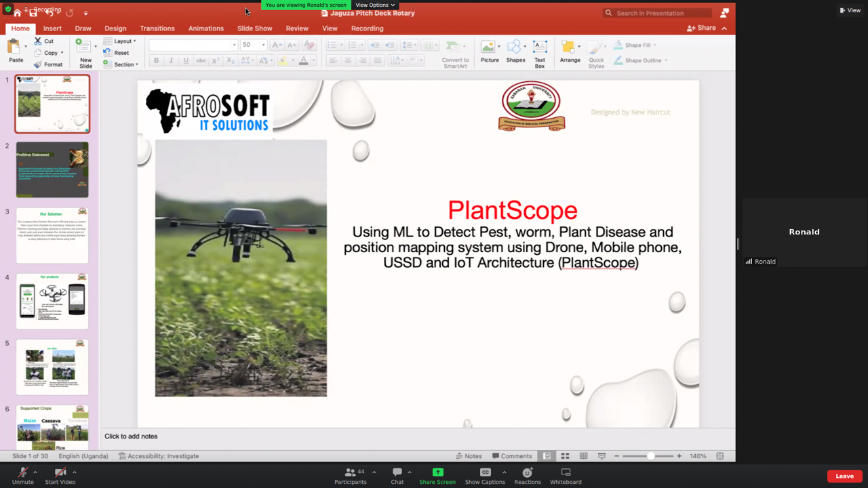Click Zoom Share Screen button
The image size is (868, 488).
click(x=437, y=476)
